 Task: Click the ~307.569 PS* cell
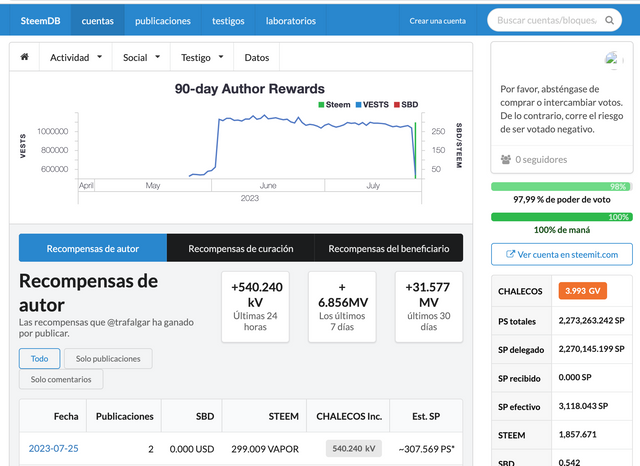[x=427, y=449]
